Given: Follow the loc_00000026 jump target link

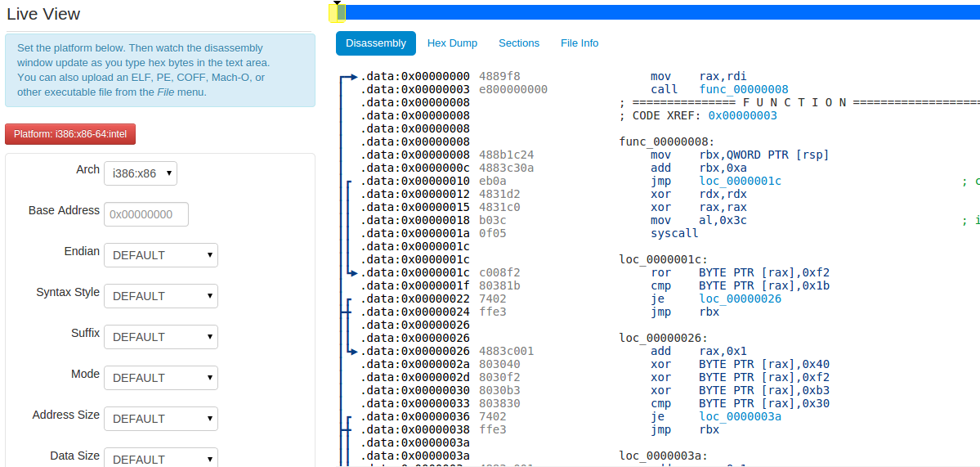Looking at the screenshot, I should [741, 299].
